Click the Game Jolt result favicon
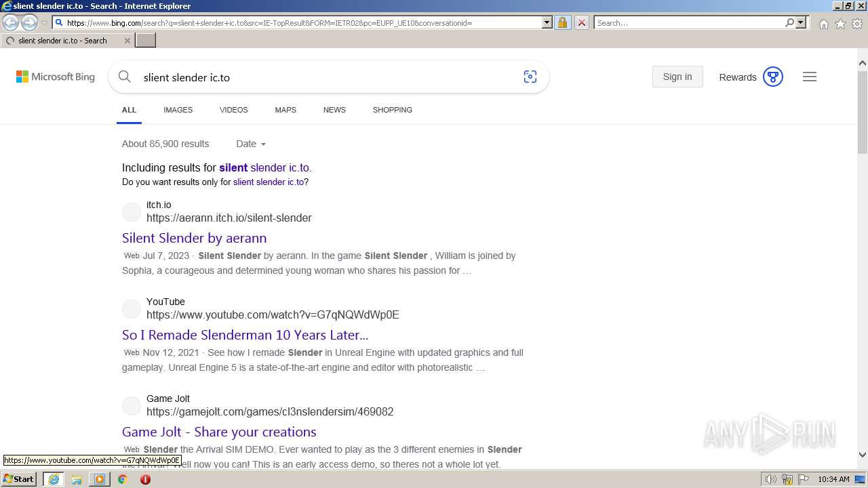The height and width of the screenshot is (488, 868). [132, 406]
